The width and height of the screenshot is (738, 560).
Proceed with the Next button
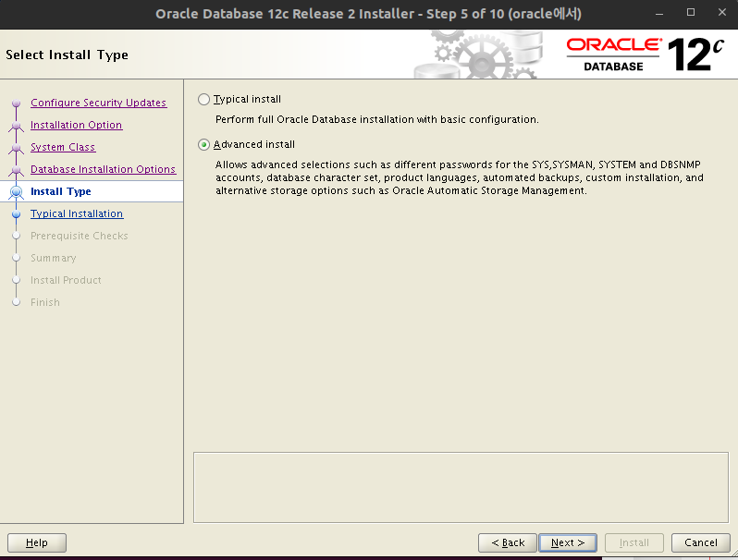[568, 542]
